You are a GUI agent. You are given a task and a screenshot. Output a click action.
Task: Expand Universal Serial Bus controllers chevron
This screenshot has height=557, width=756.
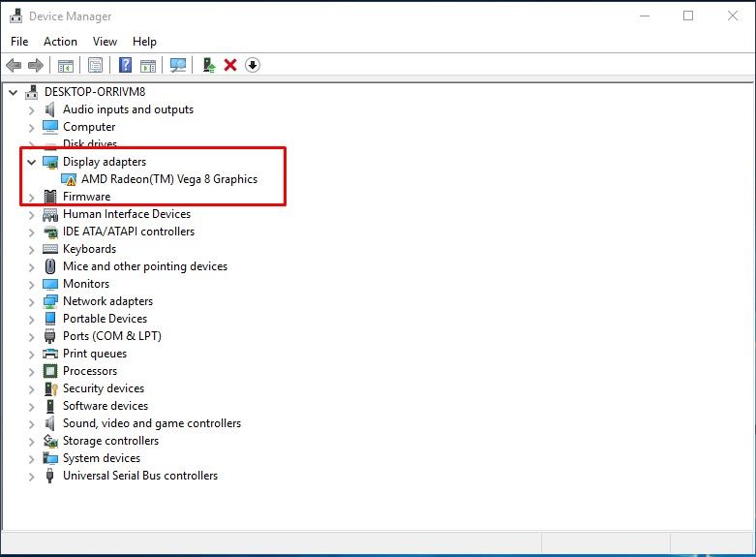click(x=31, y=477)
